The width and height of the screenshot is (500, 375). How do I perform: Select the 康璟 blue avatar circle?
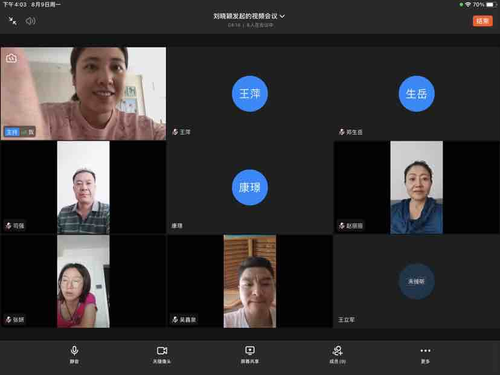(250, 187)
